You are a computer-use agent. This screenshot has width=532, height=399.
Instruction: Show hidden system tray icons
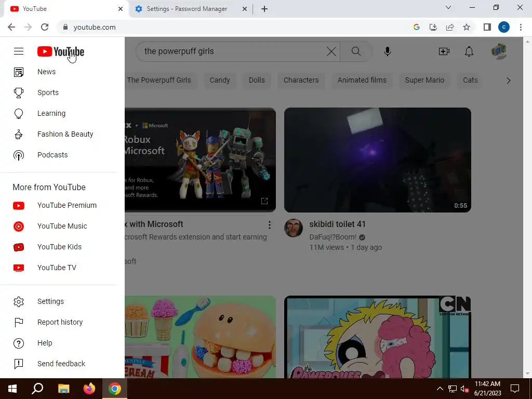(440, 389)
